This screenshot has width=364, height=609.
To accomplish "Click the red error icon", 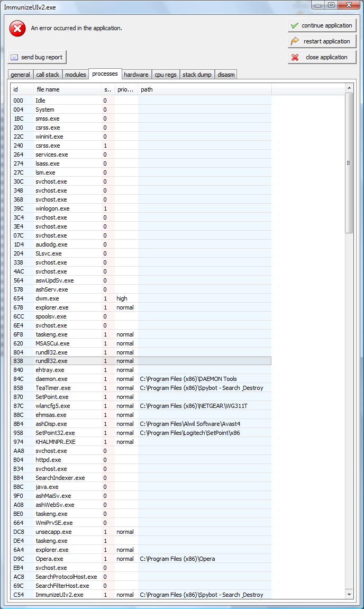I will [x=17, y=29].
